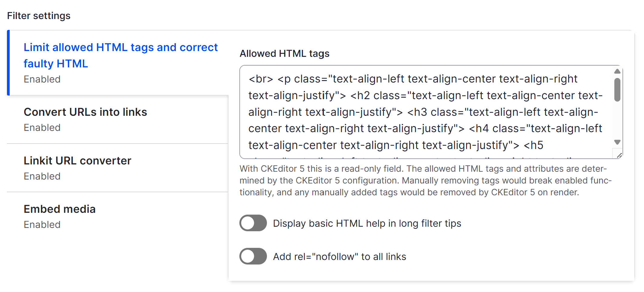This screenshot has width=644, height=292.
Task: Click the "Add rel=nofollow to all links" label
Action: tap(339, 257)
